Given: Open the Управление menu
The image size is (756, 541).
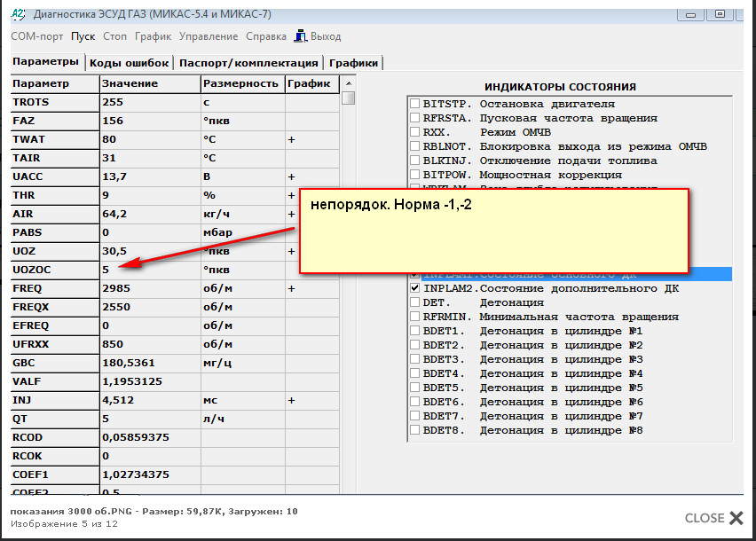Looking at the screenshot, I should click(209, 36).
